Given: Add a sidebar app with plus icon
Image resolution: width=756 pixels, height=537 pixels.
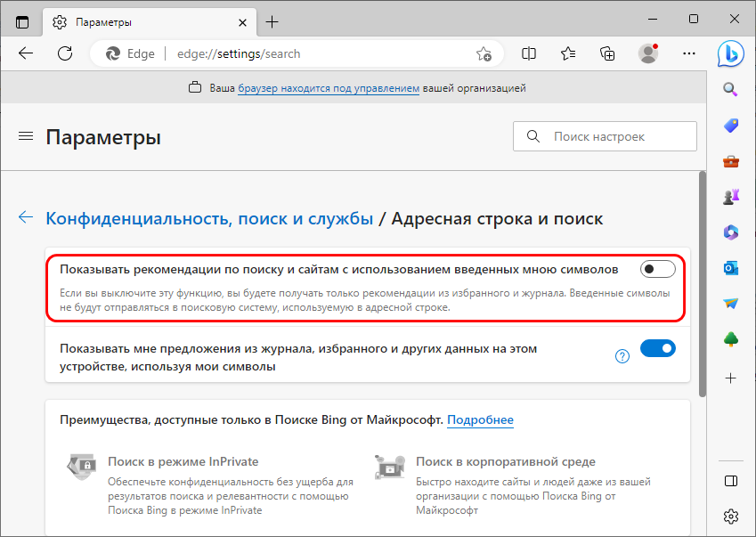Looking at the screenshot, I should click(731, 378).
